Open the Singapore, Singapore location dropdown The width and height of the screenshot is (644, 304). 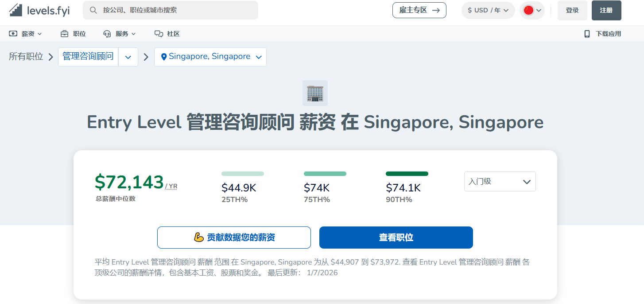tap(210, 57)
